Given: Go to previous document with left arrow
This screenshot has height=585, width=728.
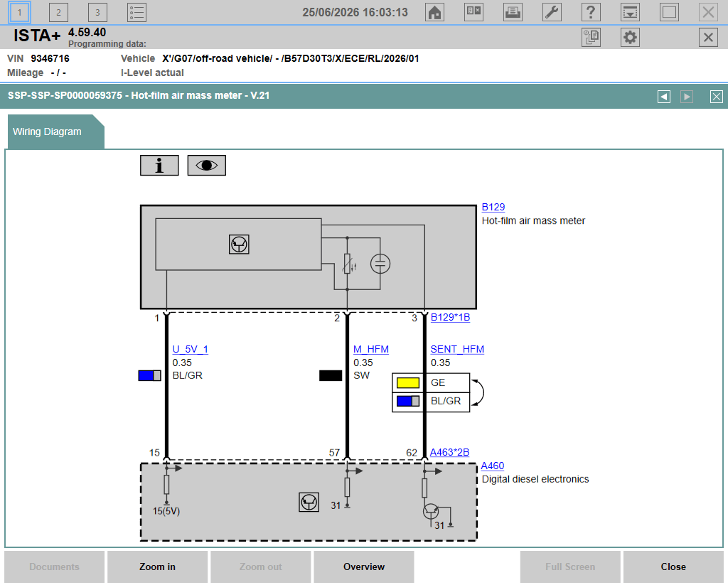Looking at the screenshot, I should 664,97.
